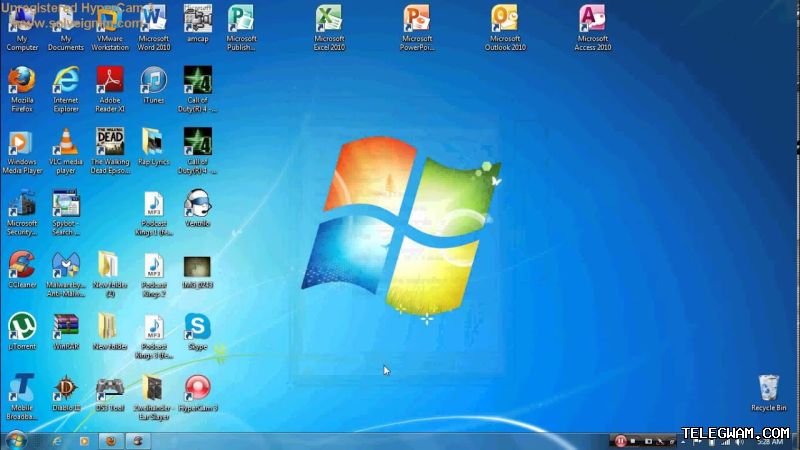Image resolution: width=800 pixels, height=450 pixels.
Task: Select Call of Duty 4 icon beside iTunes
Action: tap(197, 90)
